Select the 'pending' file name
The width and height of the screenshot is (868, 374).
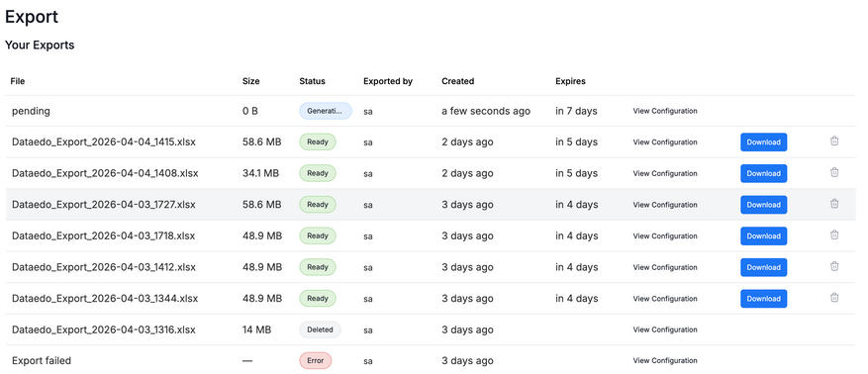coord(31,111)
